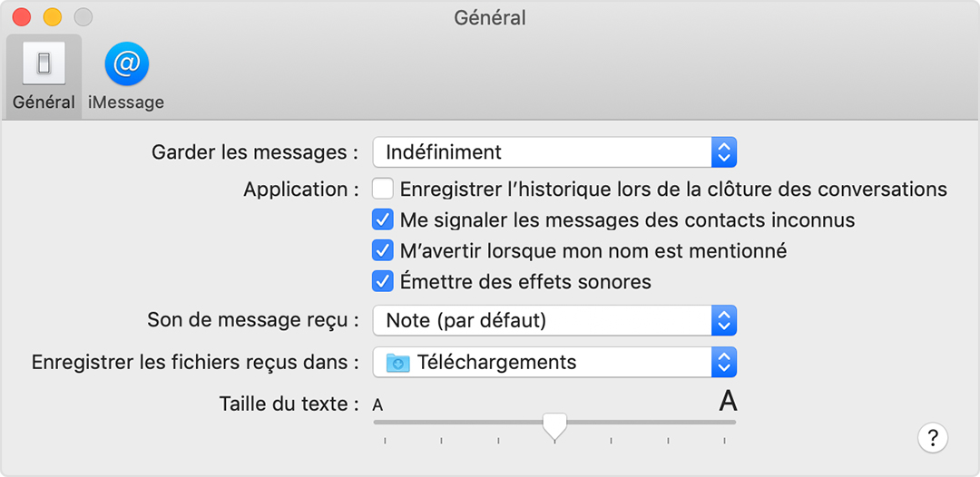980x477 pixels.
Task: Open the Son de message reçu dropdown
Action: [x=554, y=320]
